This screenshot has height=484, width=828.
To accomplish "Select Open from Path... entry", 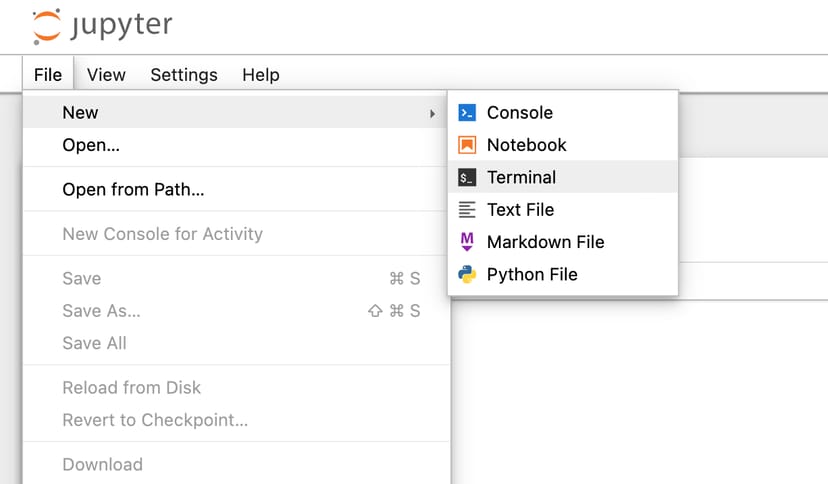I will (133, 190).
